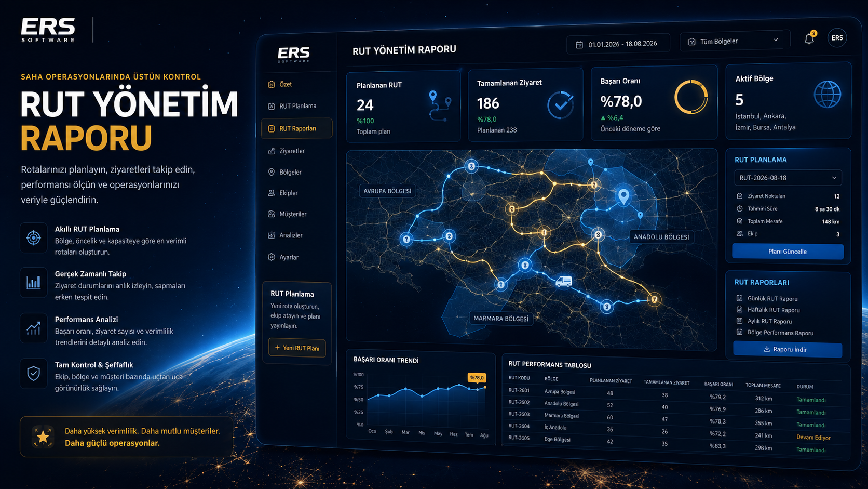The height and width of the screenshot is (489, 868).
Task: Click the İç Anadolu cell
Action: (x=555, y=427)
